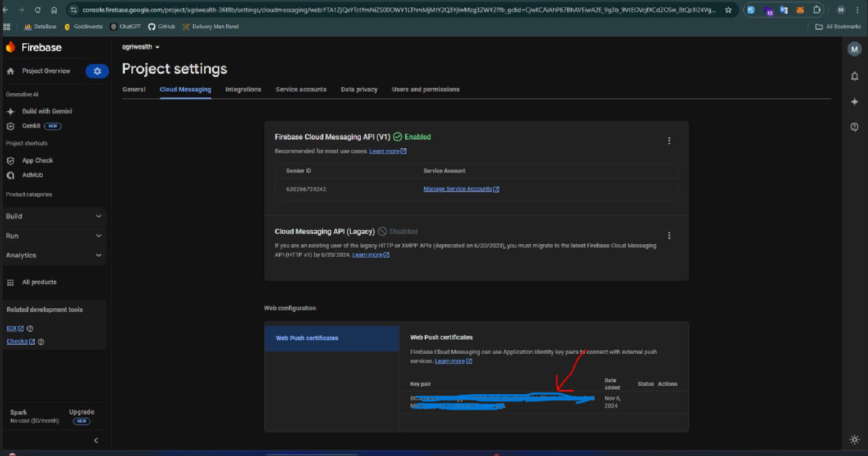Switch to the Integrations tab
Screen dimensions: 868x456
point(243,89)
